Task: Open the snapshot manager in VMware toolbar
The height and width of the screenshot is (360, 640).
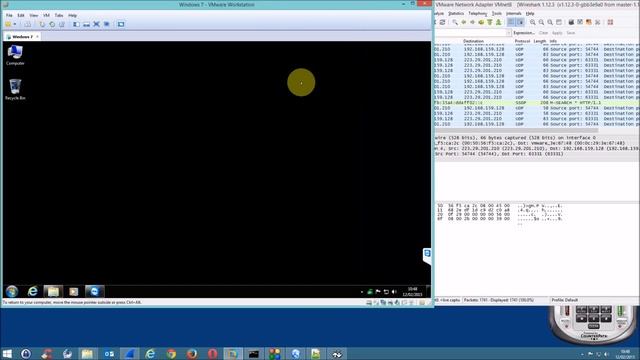Action: pos(62,24)
